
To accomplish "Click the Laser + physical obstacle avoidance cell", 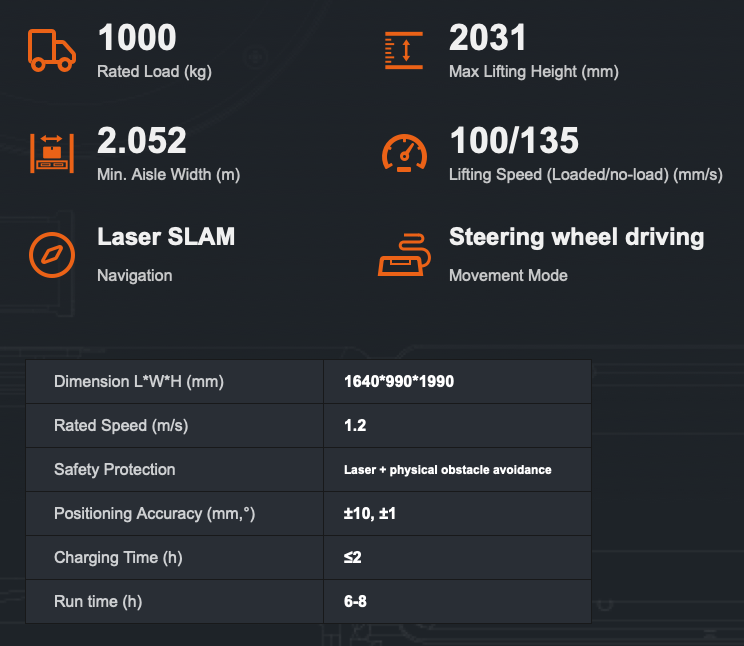I will 457,469.
